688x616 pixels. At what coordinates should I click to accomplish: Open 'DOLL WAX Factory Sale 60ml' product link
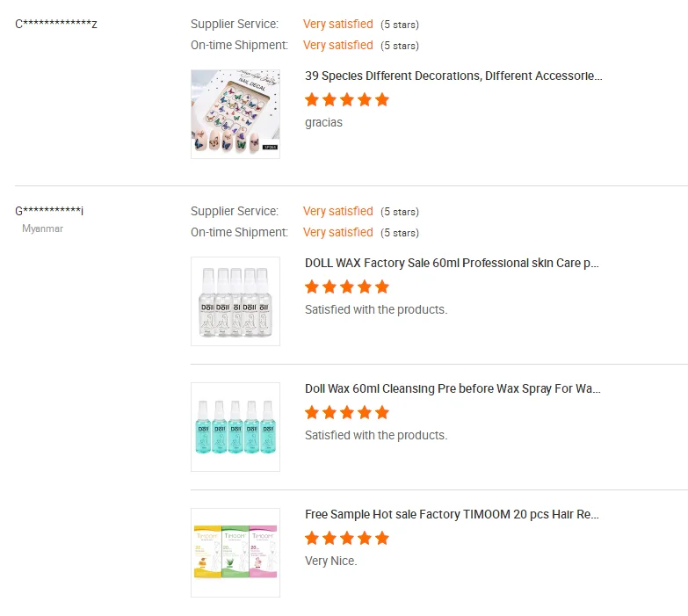coord(452,263)
